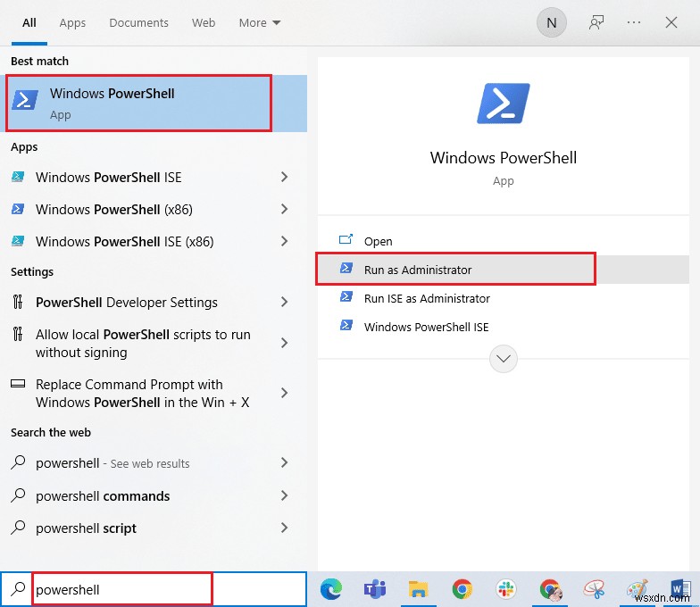The width and height of the screenshot is (700, 607).
Task: Switch to the Web tab
Action: [204, 23]
